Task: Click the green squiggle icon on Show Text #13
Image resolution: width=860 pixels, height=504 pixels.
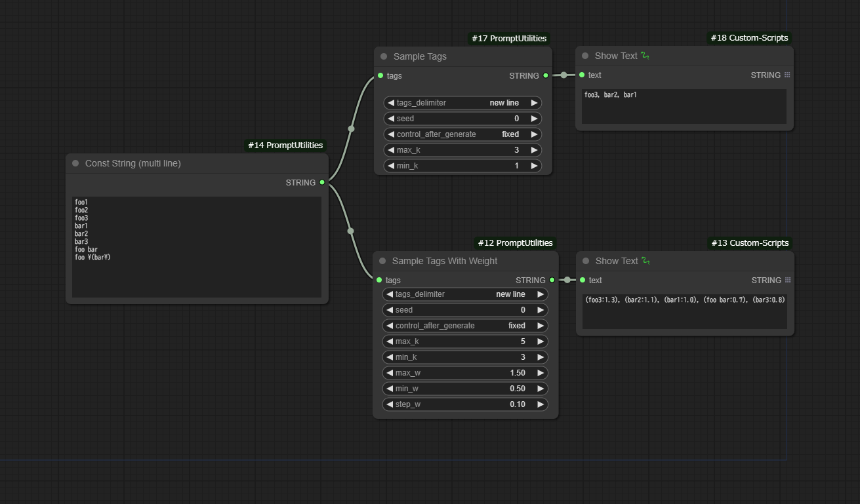Action: (646, 261)
